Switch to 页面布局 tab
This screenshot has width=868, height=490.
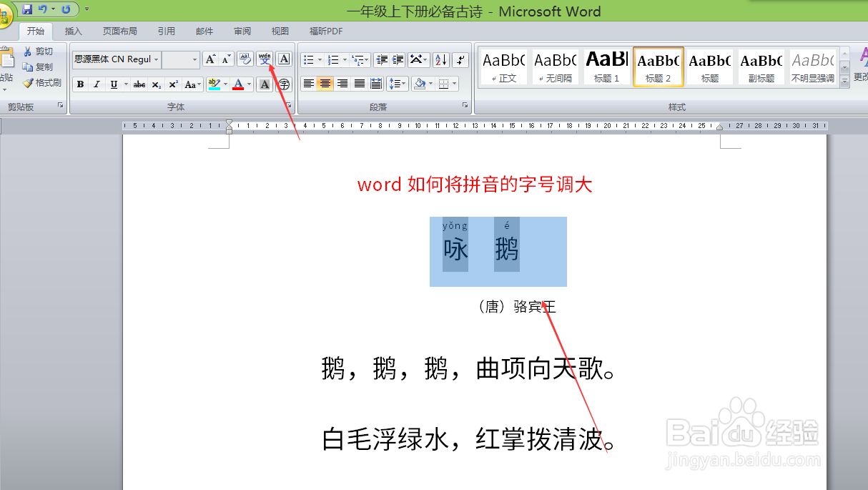tap(120, 31)
